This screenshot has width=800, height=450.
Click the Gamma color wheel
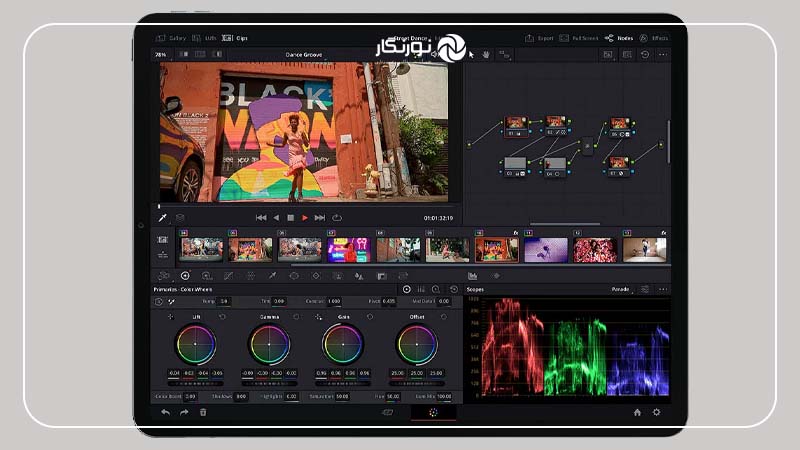tap(269, 344)
